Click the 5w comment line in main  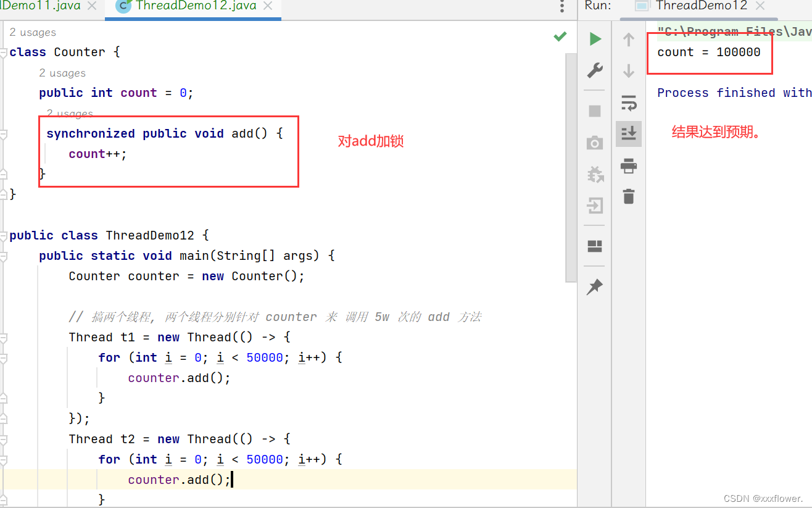275,317
